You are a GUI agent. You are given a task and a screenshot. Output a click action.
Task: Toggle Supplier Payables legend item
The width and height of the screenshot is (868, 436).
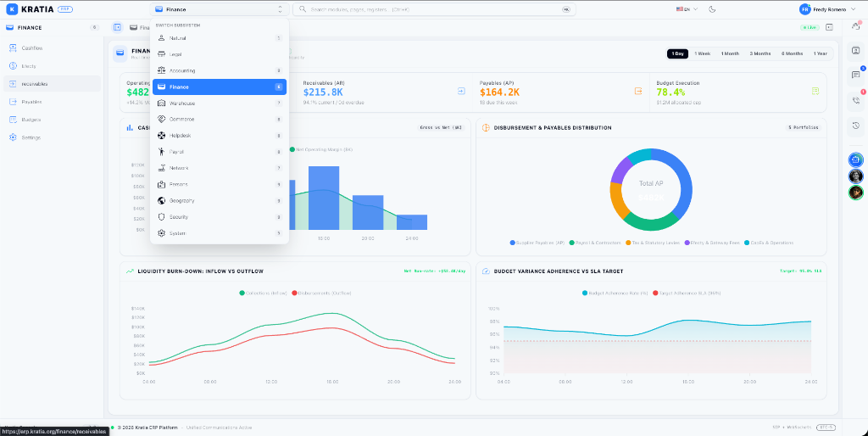[537, 243]
